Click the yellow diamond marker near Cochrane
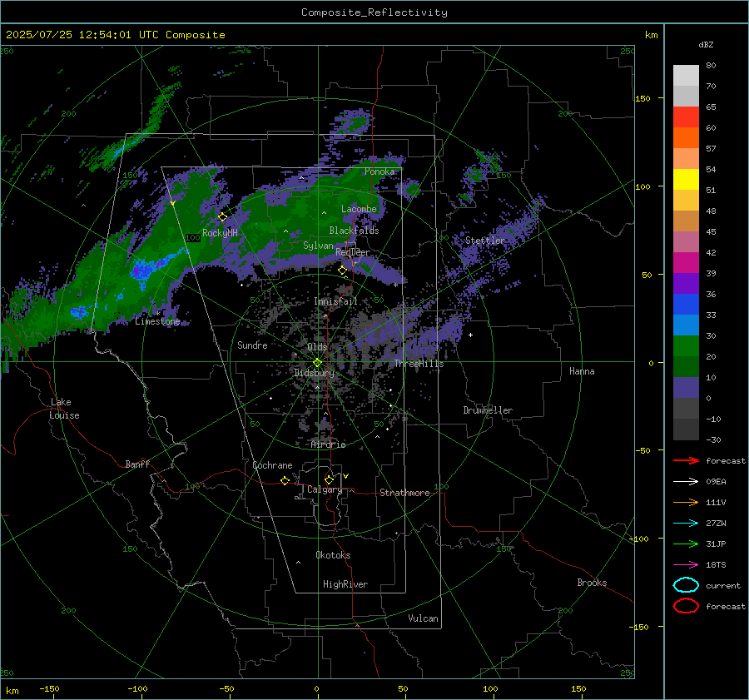749x700 pixels. coord(285,480)
